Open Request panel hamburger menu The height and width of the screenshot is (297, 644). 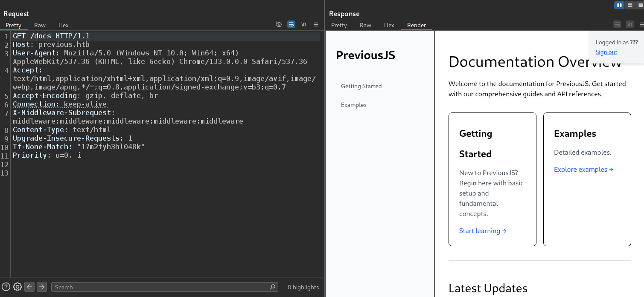tap(316, 25)
